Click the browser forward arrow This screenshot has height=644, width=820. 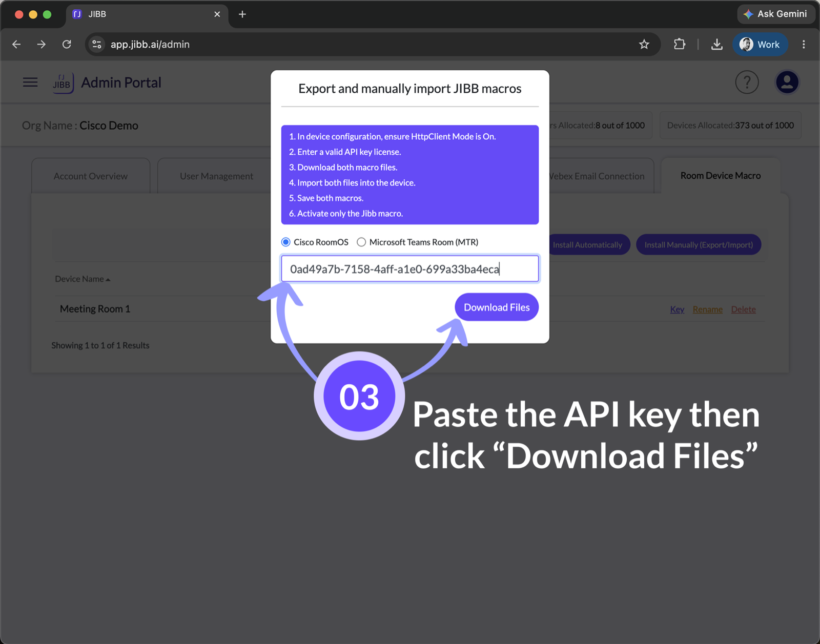(x=42, y=45)
